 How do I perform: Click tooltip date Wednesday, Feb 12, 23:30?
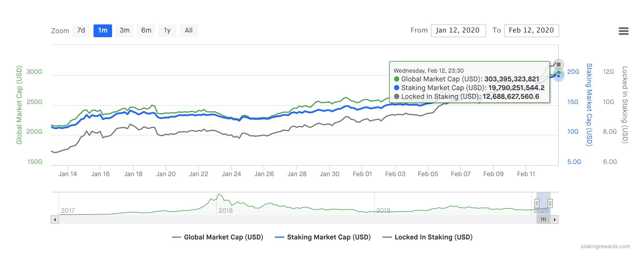point(429,71)
